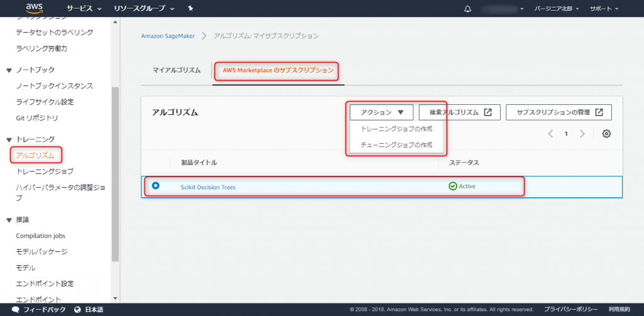Open the バージニア北部 region dropdown

557,9
